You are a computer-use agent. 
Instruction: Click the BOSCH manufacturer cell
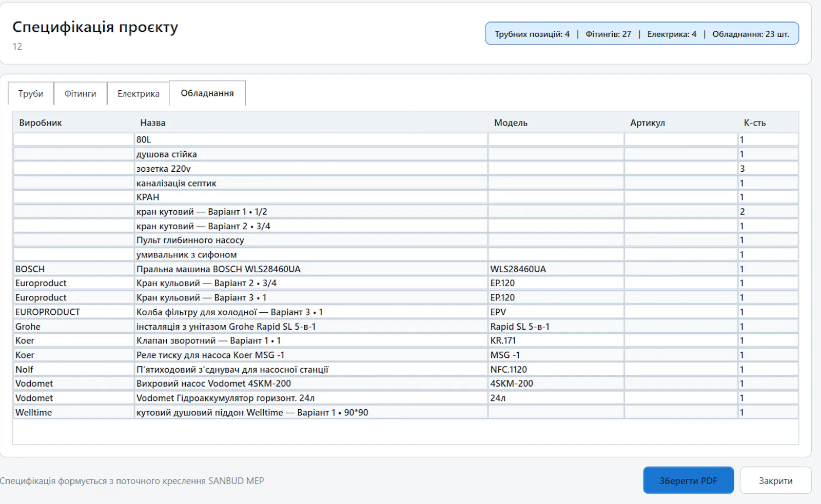click(74, 269)
